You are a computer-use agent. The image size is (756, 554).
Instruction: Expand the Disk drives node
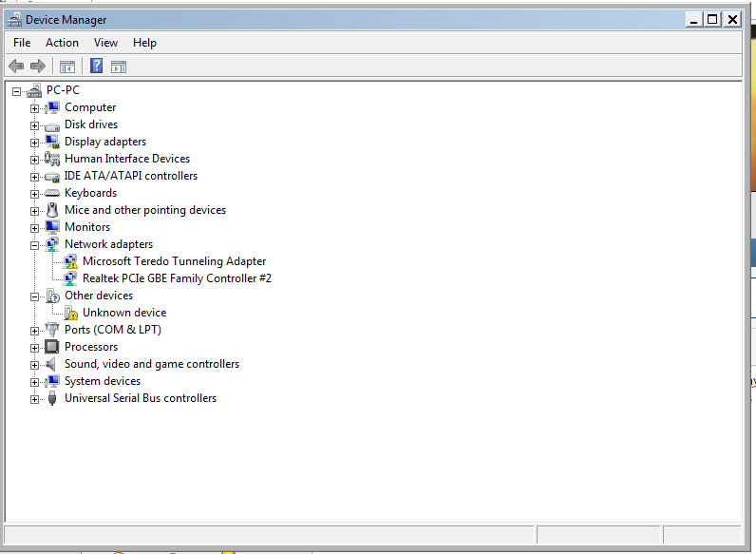click(x=34, y=125)
